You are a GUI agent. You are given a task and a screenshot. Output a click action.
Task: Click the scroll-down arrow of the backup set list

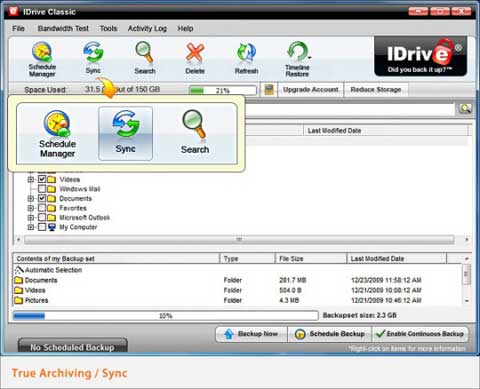[467, 301]
